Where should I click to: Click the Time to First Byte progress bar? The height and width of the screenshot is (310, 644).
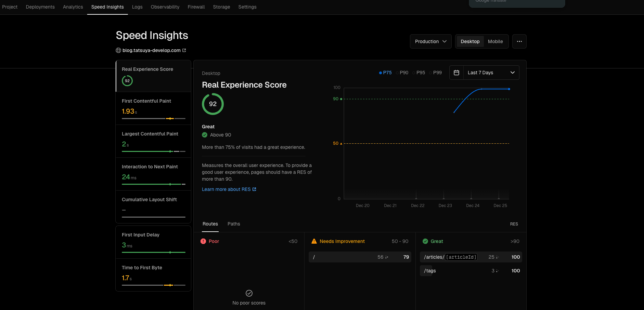pyautogui.click(x=154, y=285)
